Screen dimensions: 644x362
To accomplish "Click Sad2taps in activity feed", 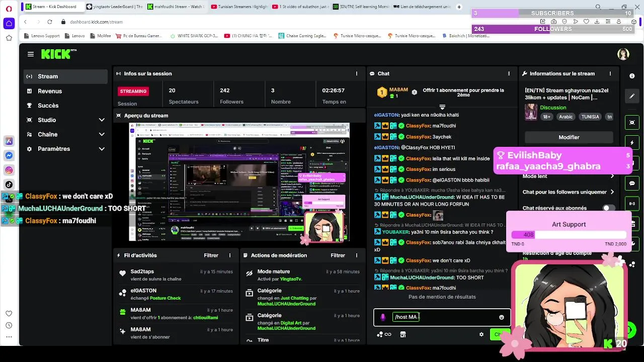I will click(x=142, y=271).
